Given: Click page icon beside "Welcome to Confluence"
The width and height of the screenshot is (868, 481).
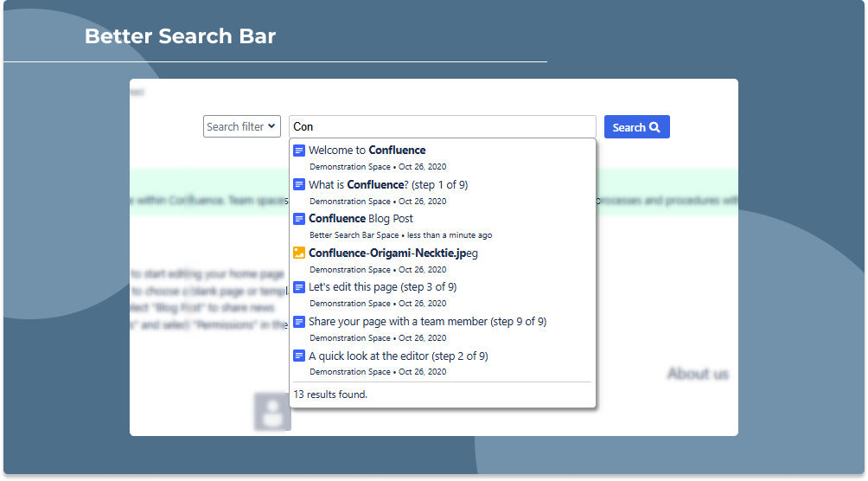Looking at the screenshot, I should [299, 151].
